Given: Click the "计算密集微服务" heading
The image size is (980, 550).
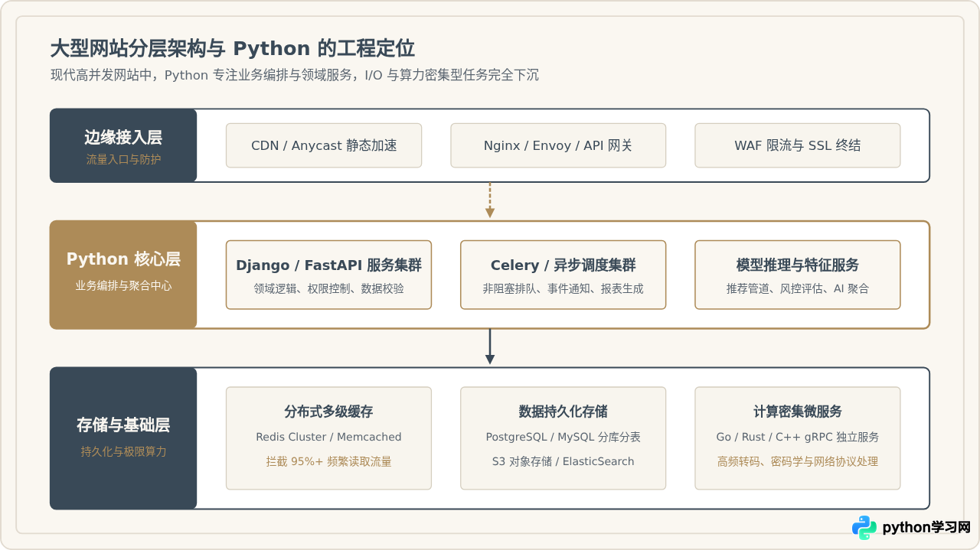Looking at the screenshot, I should tap(798, 412).
